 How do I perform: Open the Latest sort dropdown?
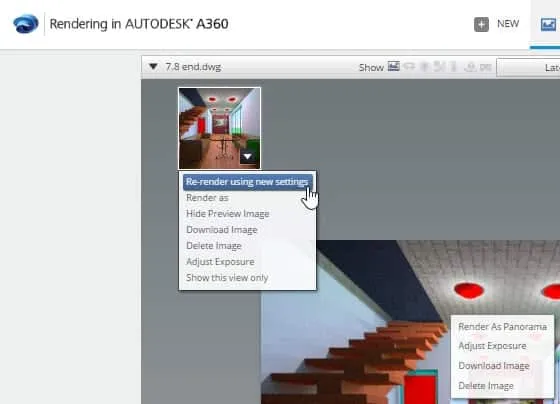[528, 67]
